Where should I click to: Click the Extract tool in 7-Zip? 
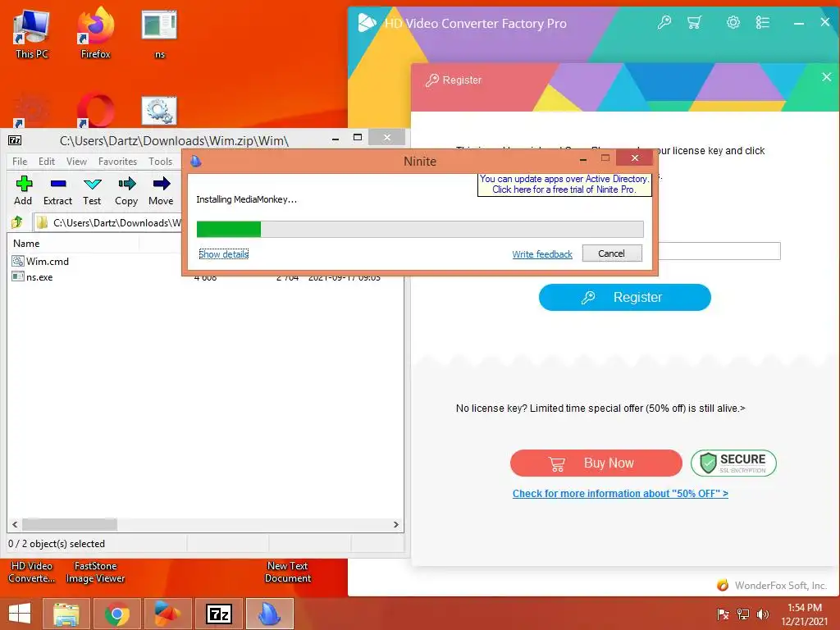pos(57,190)
